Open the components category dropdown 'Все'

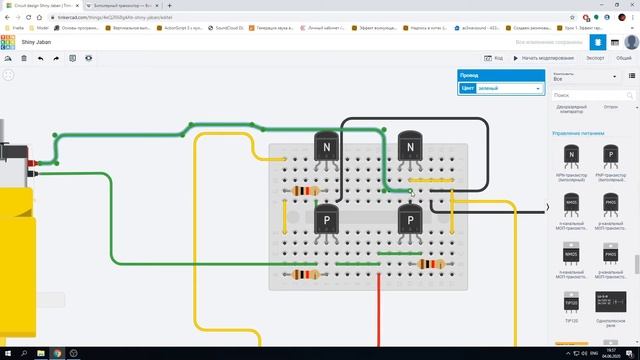[584, 77]
